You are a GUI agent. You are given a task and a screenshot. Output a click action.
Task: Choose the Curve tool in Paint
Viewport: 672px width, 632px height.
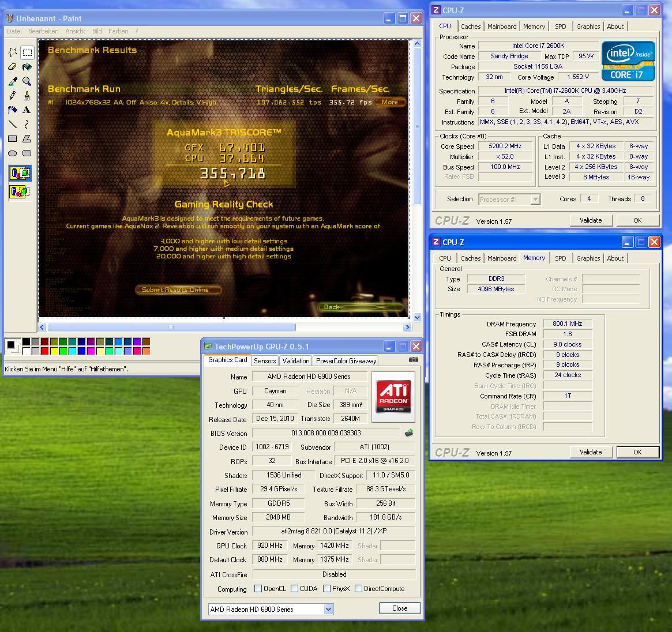[27, 124]
